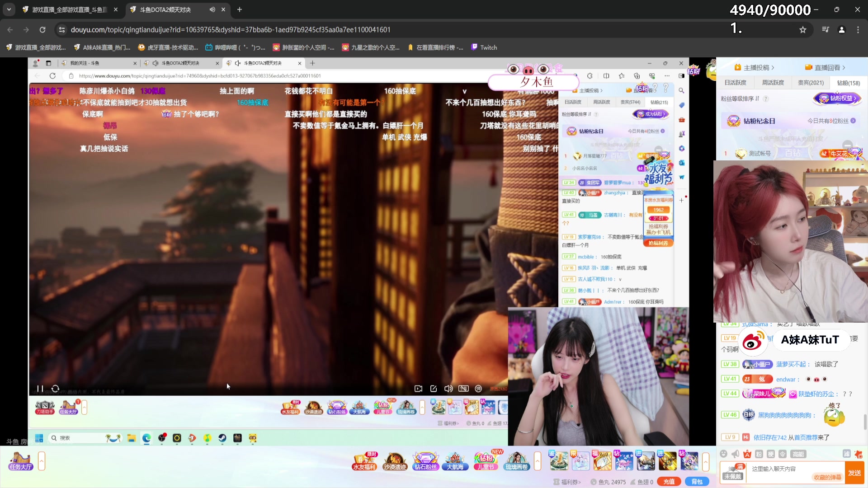Click the 发送 send button
The height and width of the screenshot is (488, 868).
pos(854,473)
